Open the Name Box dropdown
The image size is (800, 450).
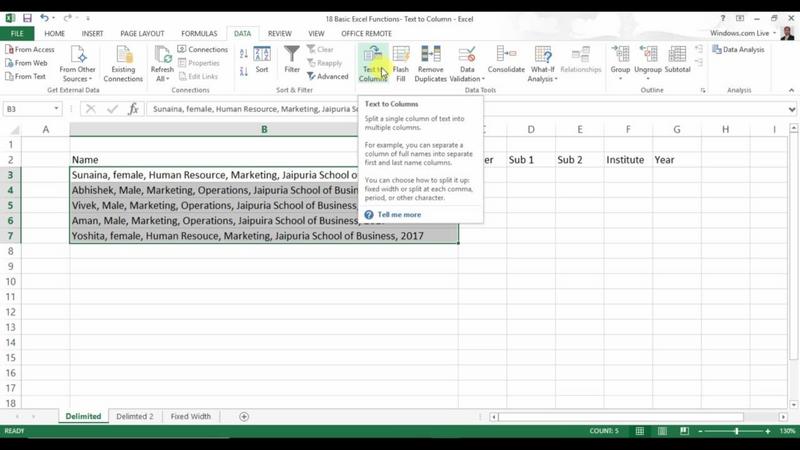pos(56,109)
